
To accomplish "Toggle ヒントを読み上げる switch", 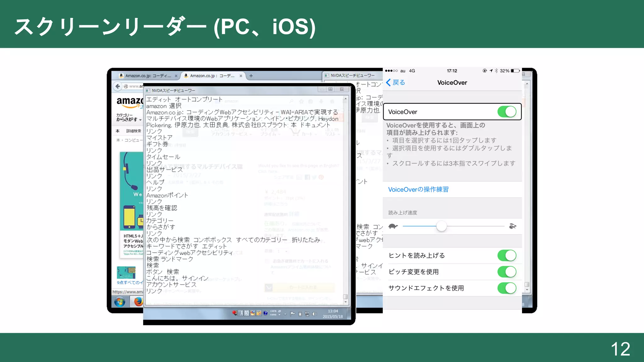I will point(507,255).
